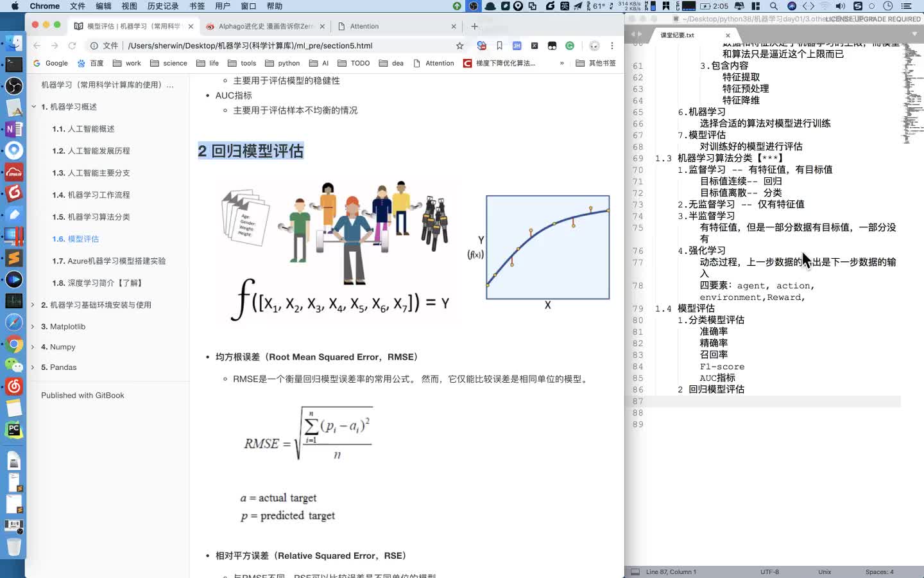The width and height of the screenshot is (924, 578).
Task: Expand chapter '2. 机器学习基础环境安装与使用'
Action: click(33, 305)
